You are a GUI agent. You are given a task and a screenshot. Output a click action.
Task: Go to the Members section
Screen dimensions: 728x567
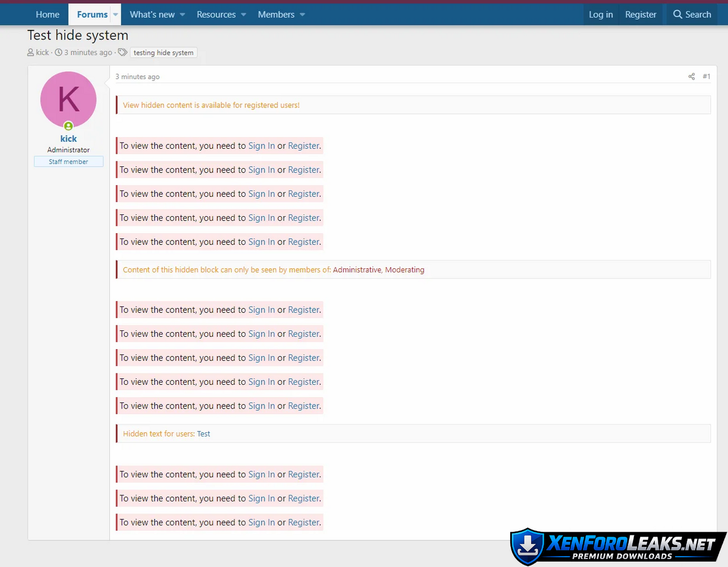pyautogui.click(x=276, y=15)
